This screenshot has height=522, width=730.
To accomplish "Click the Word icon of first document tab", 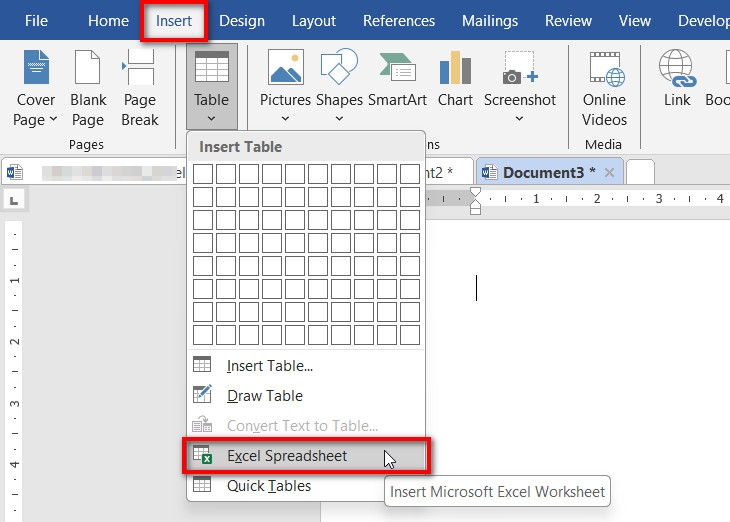I will 15,172.
